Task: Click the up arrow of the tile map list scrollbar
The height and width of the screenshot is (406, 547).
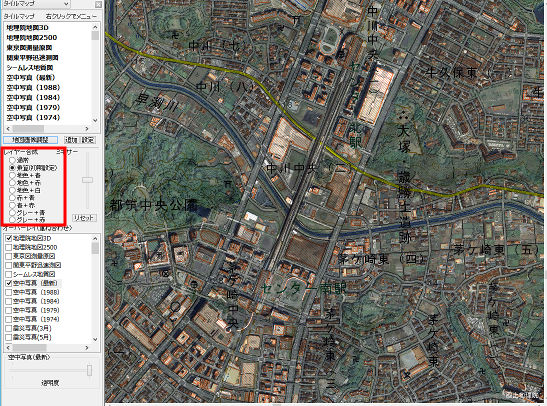Action: coord(96,27)
